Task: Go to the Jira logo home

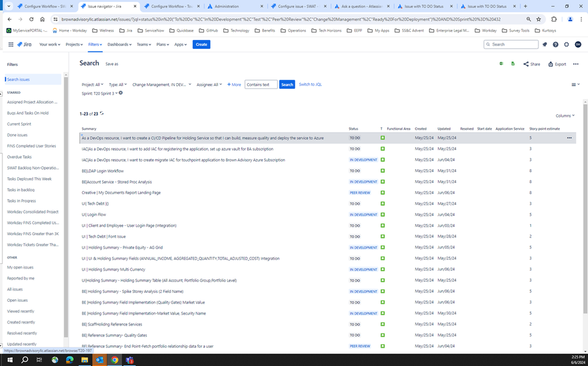Action: 24,44
